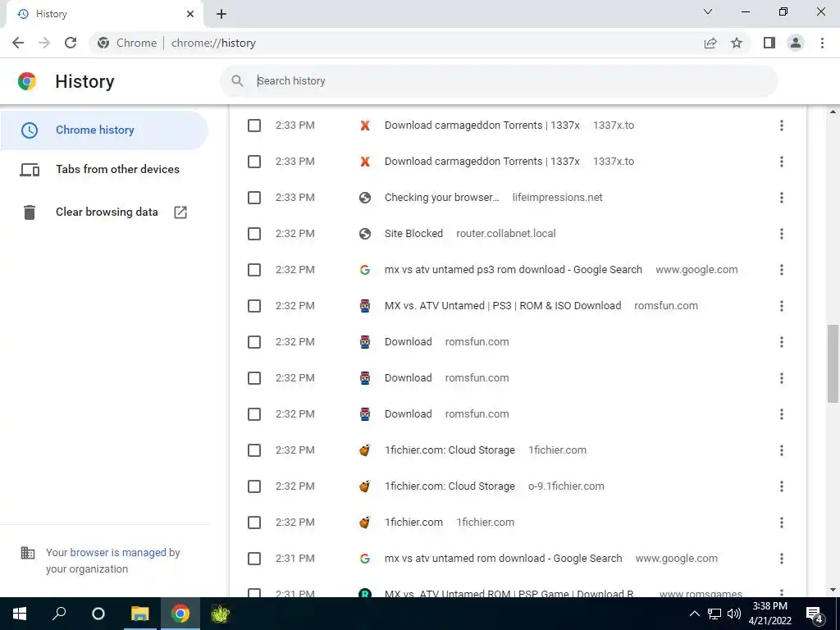
Task: Open more actions for ps3 rom Google Search
Action: [782, 269]
